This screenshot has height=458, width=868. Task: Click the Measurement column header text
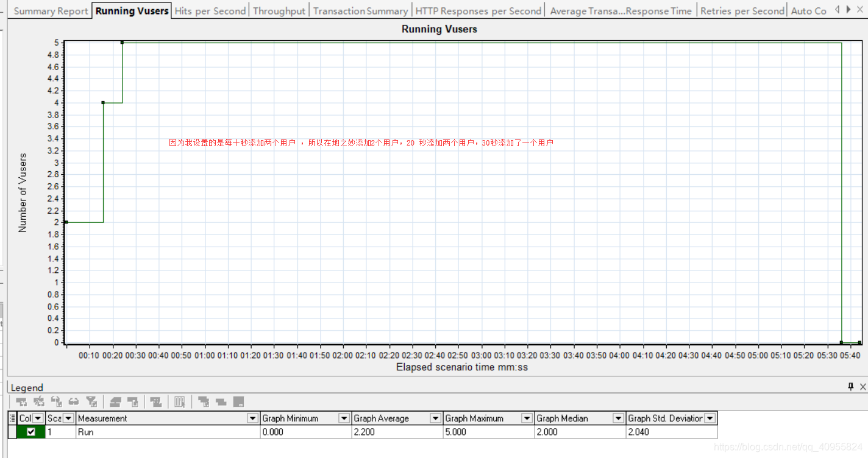(x=102, y=418)
